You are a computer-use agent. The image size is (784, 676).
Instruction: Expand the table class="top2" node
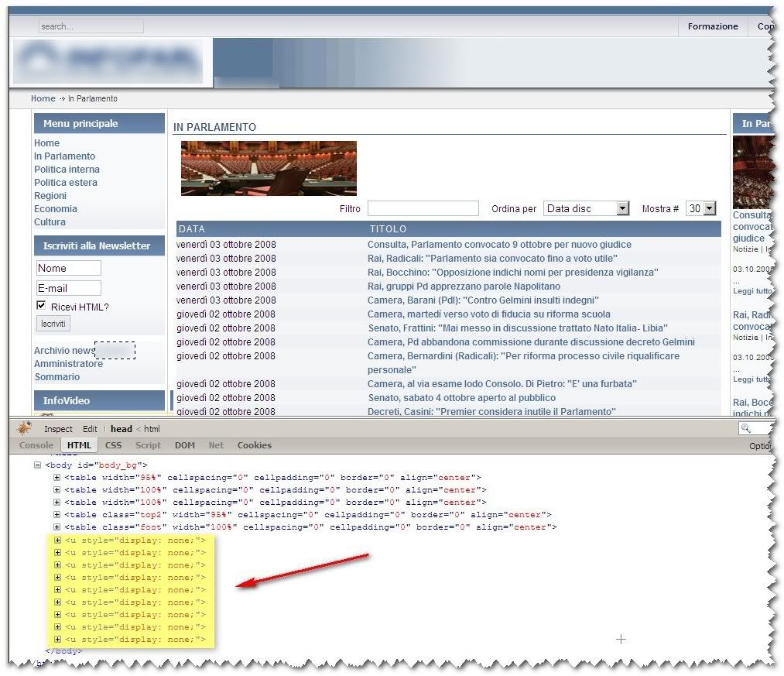tap(56, 515)
